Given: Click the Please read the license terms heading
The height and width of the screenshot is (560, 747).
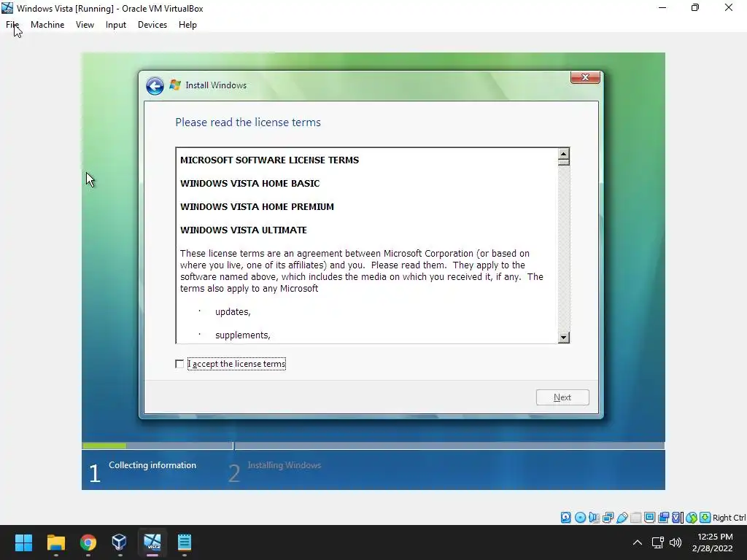Looking at the screenshot, I should [248, 122].
